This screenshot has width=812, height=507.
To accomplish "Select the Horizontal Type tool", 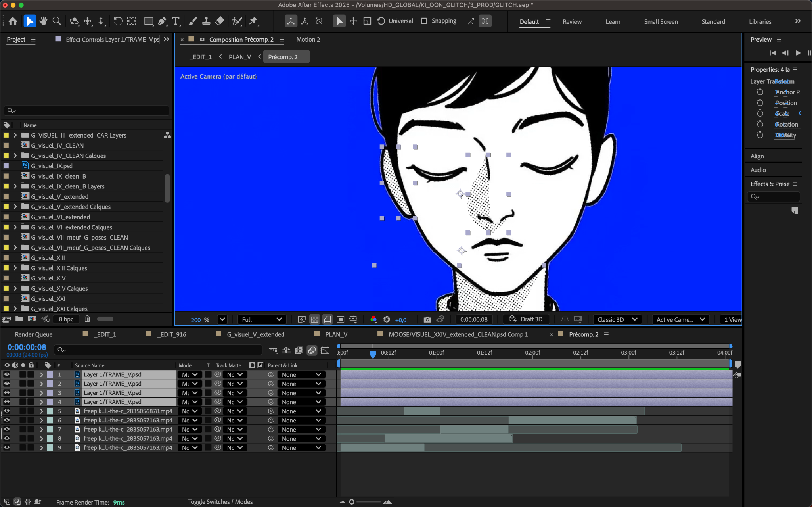I will (176, 21).
